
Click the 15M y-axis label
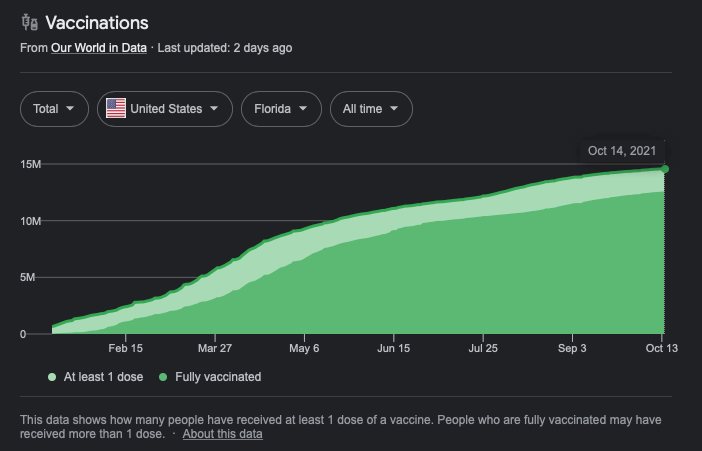[x=30, y=164]
